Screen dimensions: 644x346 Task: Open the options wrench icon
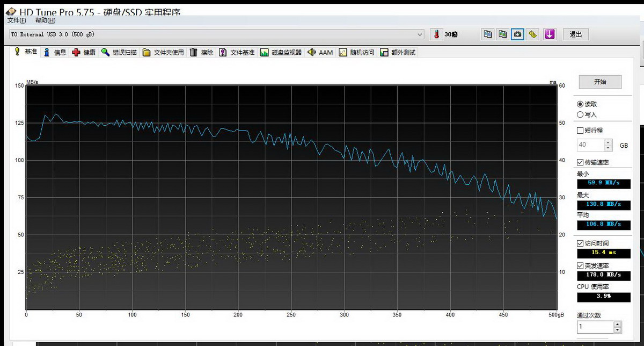[532, 34]
